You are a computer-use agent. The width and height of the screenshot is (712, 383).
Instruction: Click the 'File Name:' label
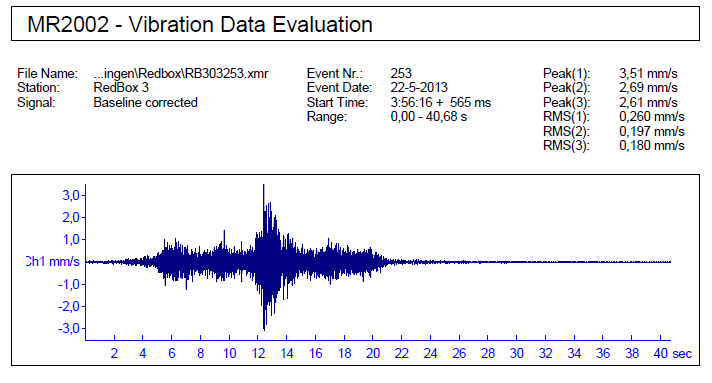point(48,73)
